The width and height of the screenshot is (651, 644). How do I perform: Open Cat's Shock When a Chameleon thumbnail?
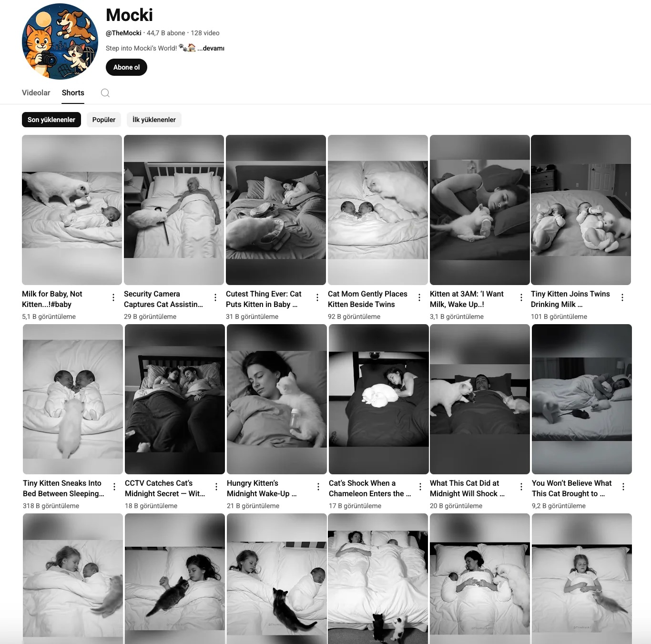tap(379, 399)
